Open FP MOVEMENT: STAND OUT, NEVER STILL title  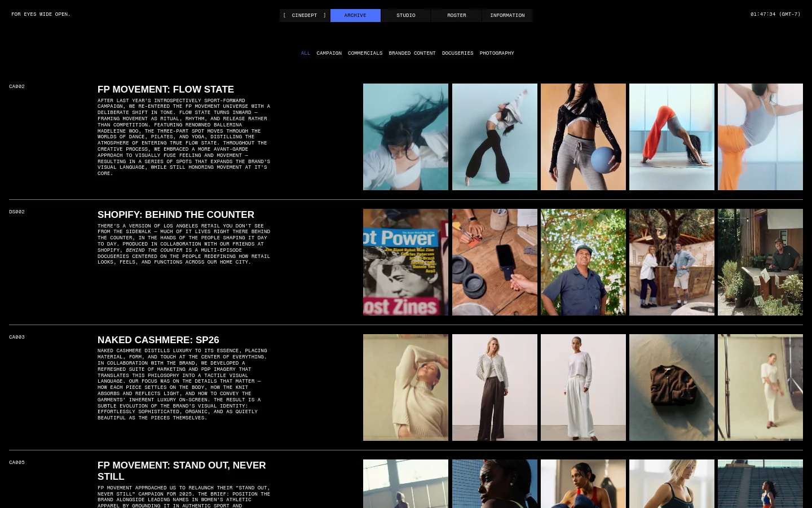pos(182,471)
